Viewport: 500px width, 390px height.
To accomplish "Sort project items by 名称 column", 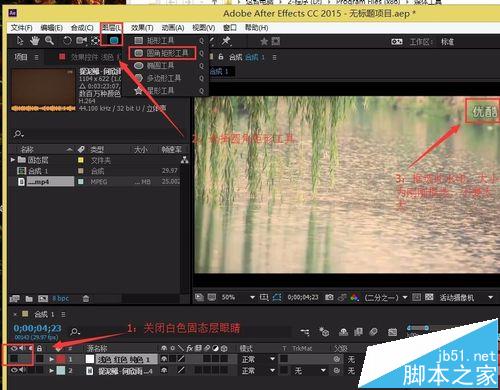I will pyautogui.click(x=27, y=149).
